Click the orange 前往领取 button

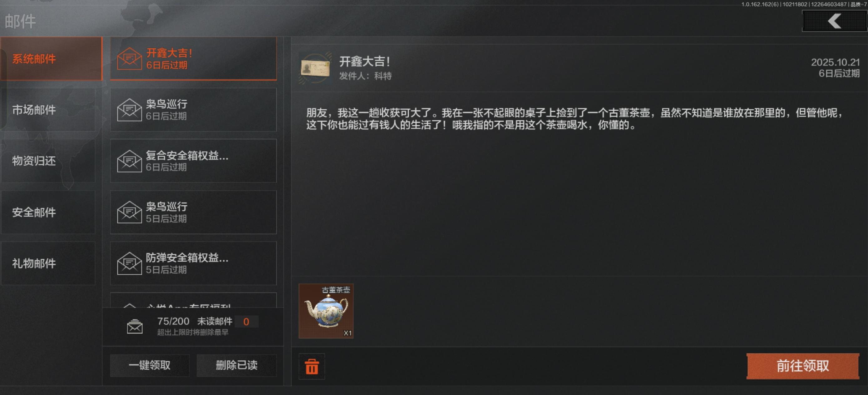point(803,366)
